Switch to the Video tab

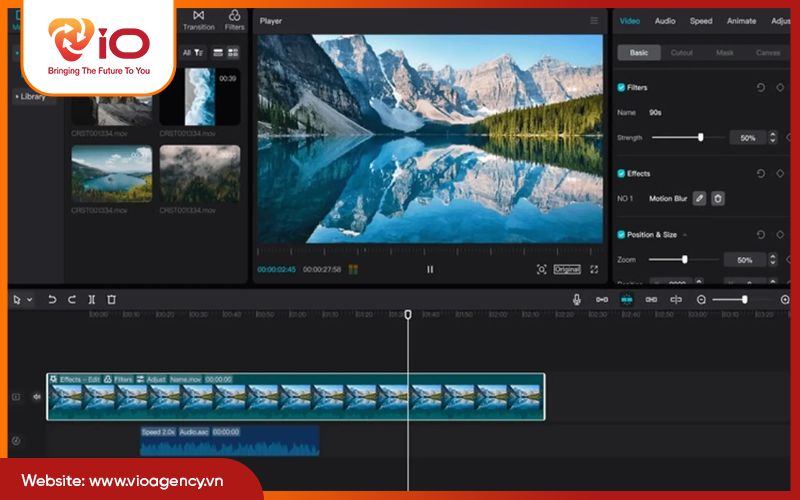point(630,21)
